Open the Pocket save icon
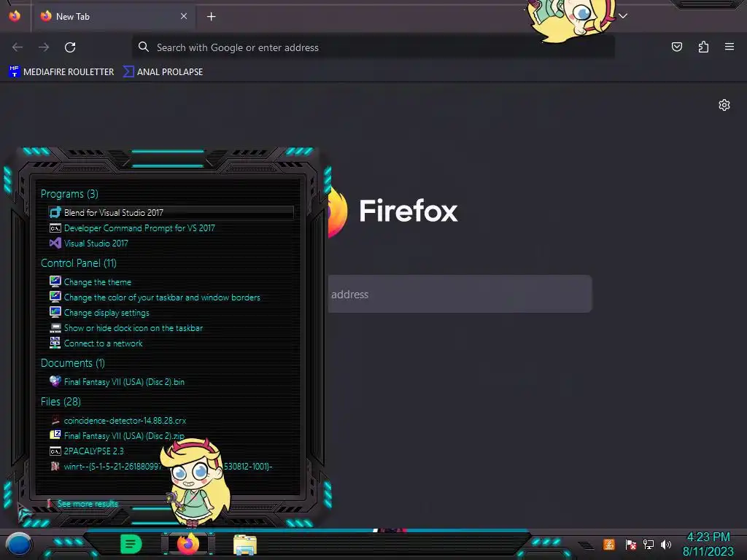Viewport: 747px width, 560px height. (676, 47)
